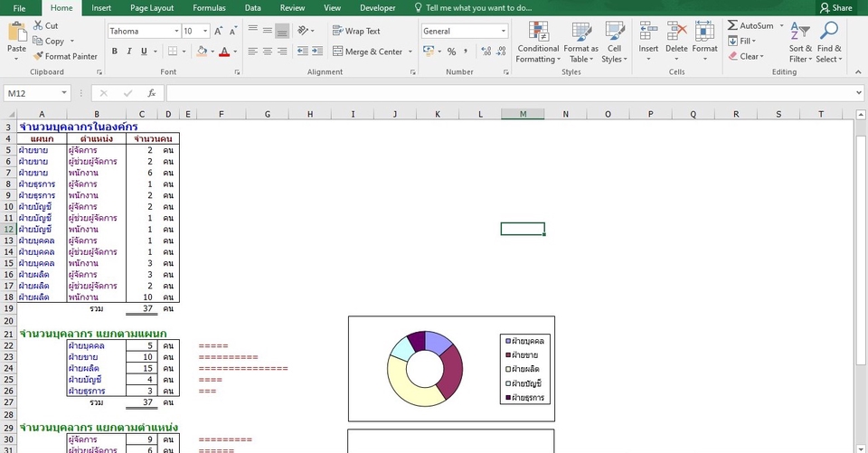Open Conditional Formatting menu
The height and width of the screenshot is (453, 868).
click(x=538, y=42)
